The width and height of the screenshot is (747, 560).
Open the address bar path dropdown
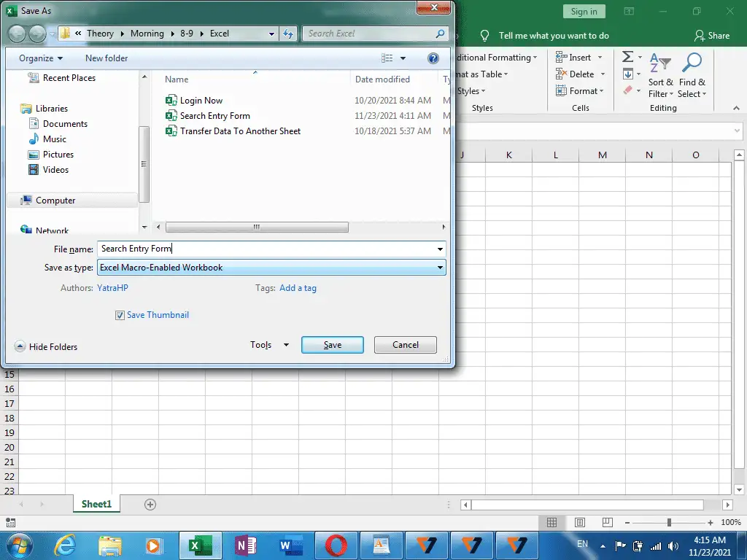[271, 34]
